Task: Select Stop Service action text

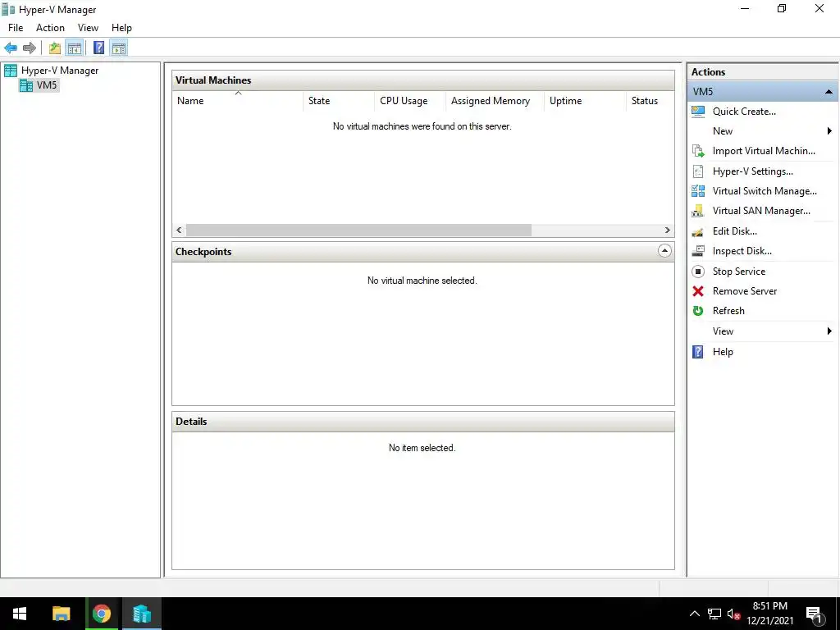Action: (x=739, y=272)
